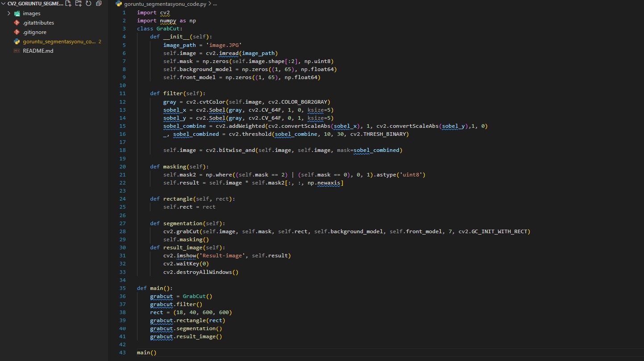Click the Python icon in the breadcrumb bar
Viewport: 644px width, 361px height.
[x=119, y=4]
